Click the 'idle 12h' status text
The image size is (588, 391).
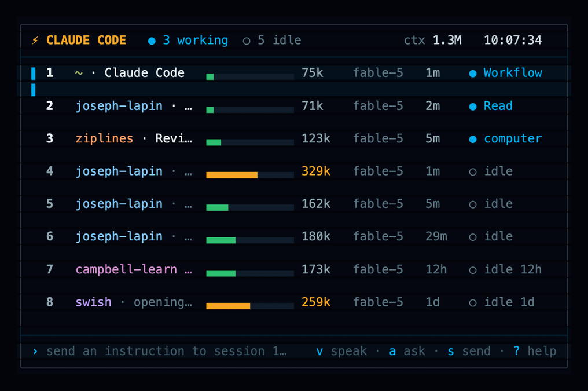tap(513, 269)
